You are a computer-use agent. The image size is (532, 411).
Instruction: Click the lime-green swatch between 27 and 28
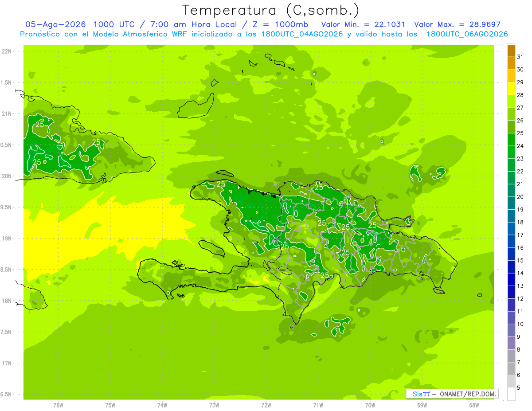pos(511,102)
